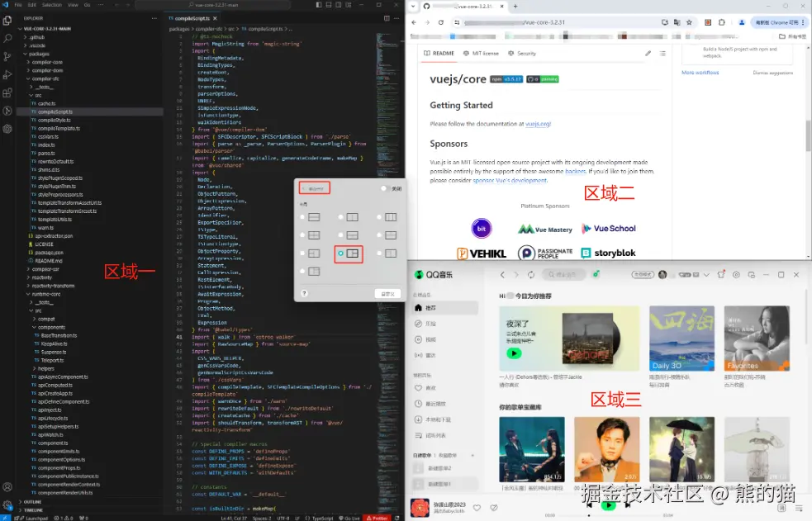Screen dimensions: 812x521
Task: Go back in QQ Music navigation
Action: click(502, 275)
